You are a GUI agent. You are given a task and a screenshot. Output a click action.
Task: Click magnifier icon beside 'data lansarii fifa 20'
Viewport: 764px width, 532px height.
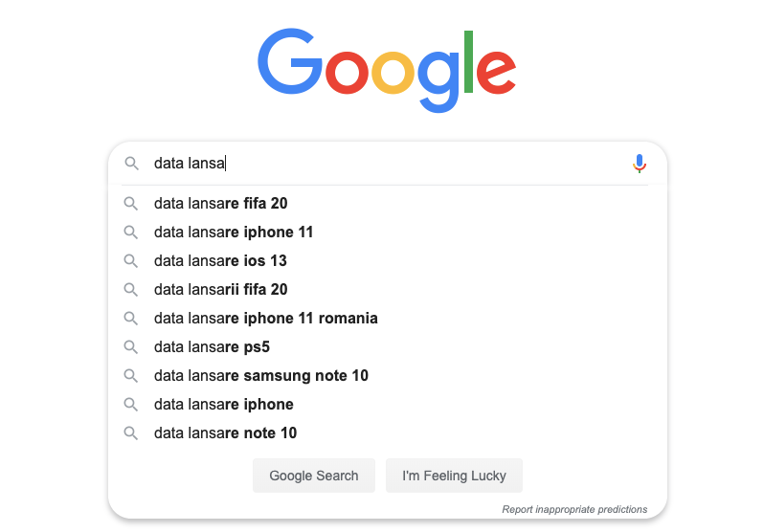[131, 289]
